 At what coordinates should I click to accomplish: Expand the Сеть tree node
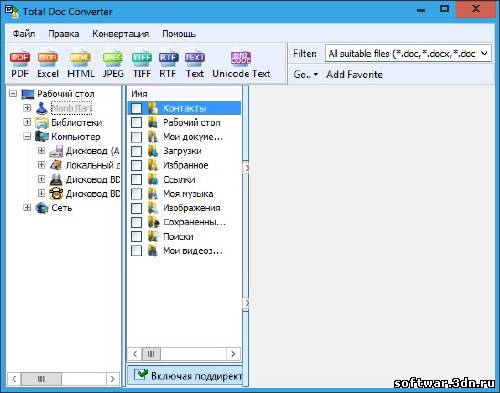pyautogui.click(x=27, y=208)
